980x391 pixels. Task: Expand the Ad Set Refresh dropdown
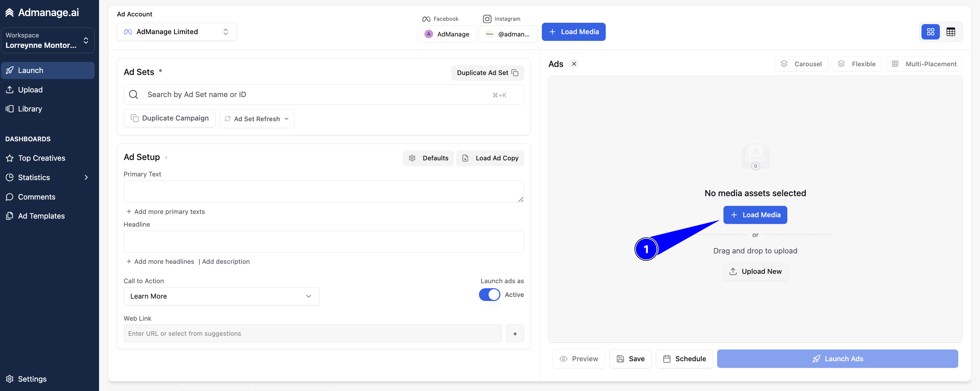pos(257,119)
